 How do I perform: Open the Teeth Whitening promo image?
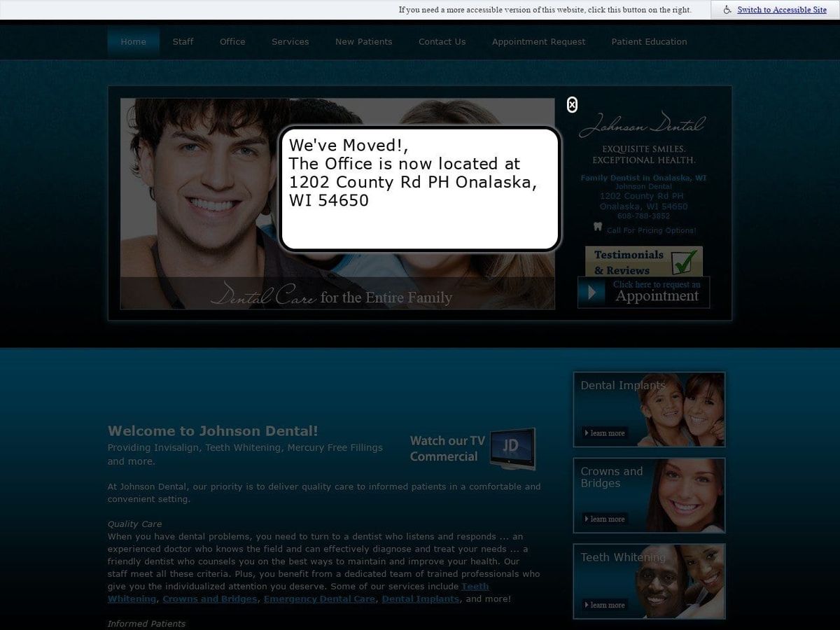(x=649, y=582)
